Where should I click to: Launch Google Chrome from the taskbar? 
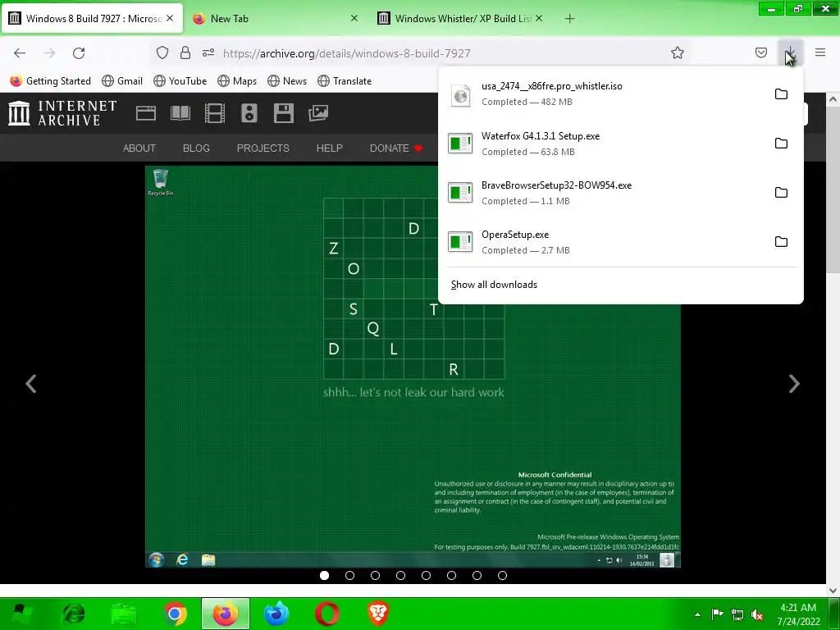click(x=175, y=614)
